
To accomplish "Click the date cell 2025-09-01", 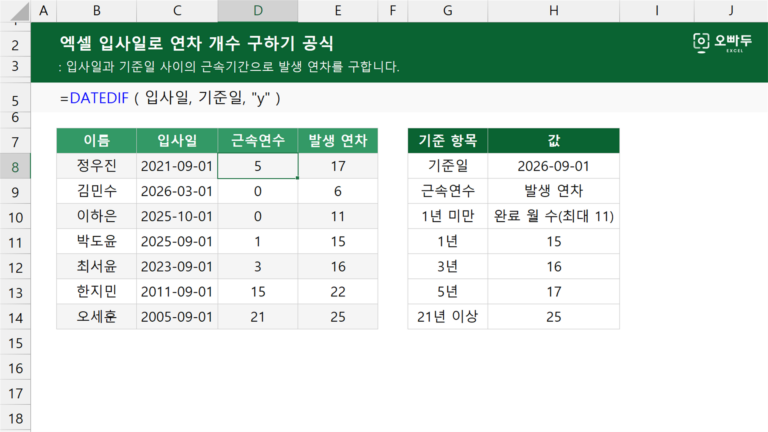I will click(177, 241).
